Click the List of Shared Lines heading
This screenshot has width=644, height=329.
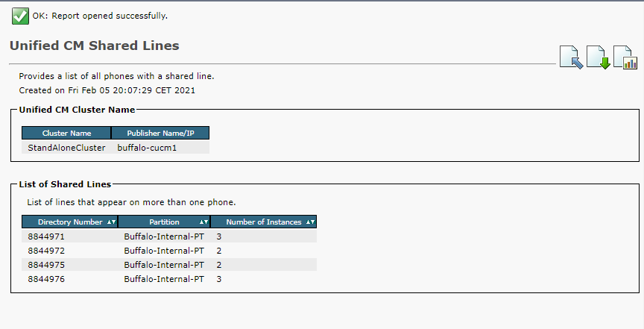click(65, 184)
